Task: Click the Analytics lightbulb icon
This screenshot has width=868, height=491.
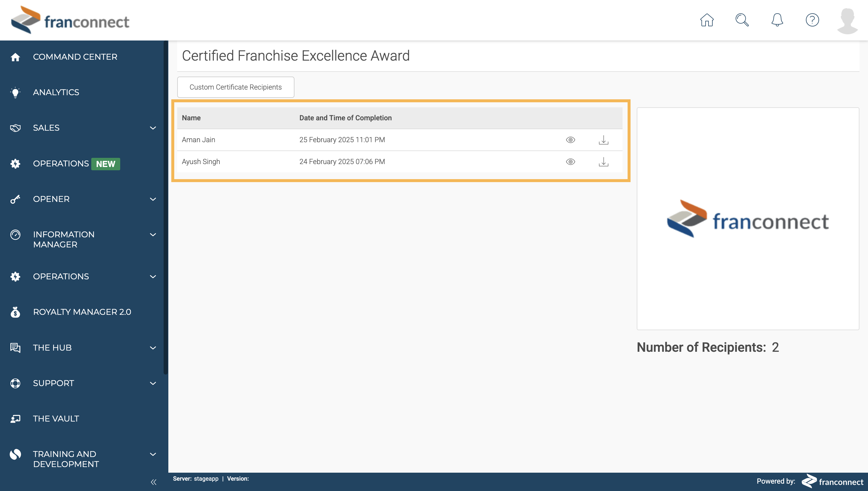Action: pos(15,93)
